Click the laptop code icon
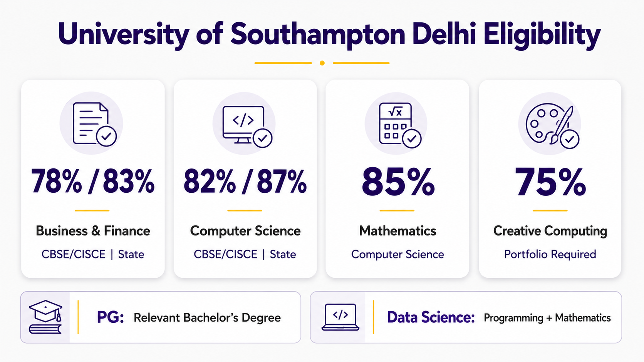Image resolution: width=644 pixels, height=362 pixels. [340, 317]
